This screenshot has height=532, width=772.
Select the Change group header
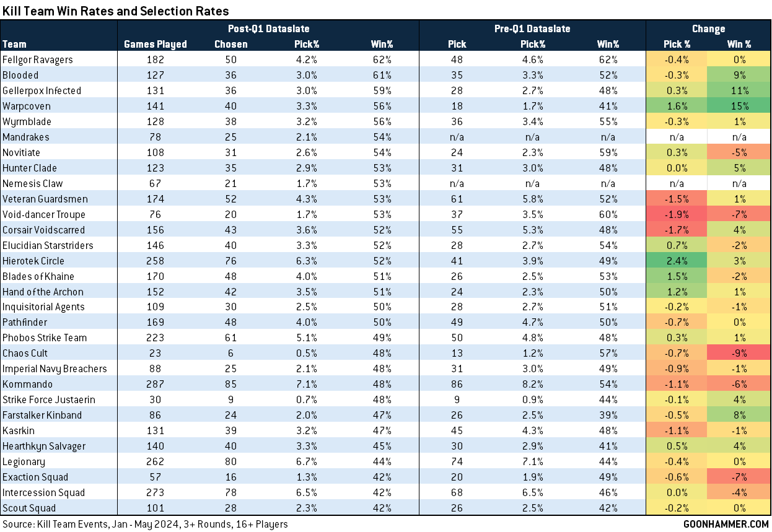point(708,28)
